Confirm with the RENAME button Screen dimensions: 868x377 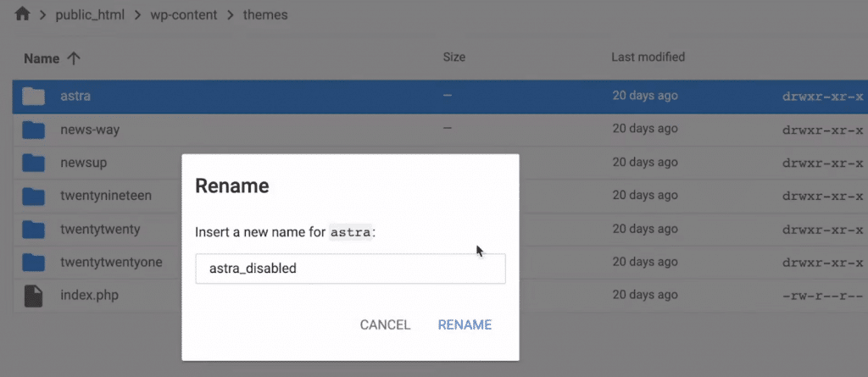(x=465, y=325)
